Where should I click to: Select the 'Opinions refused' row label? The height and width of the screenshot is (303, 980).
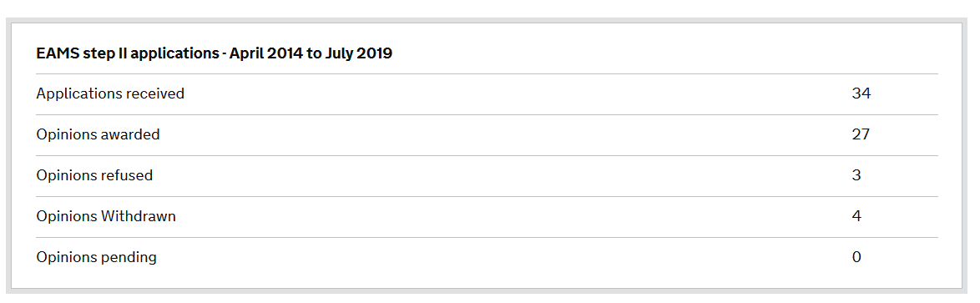point(94,175)
